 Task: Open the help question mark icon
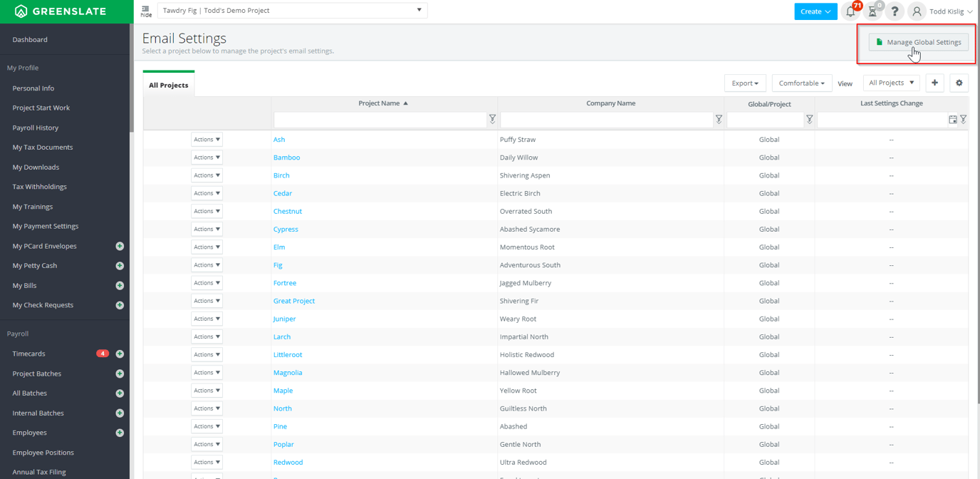point(895,11)
